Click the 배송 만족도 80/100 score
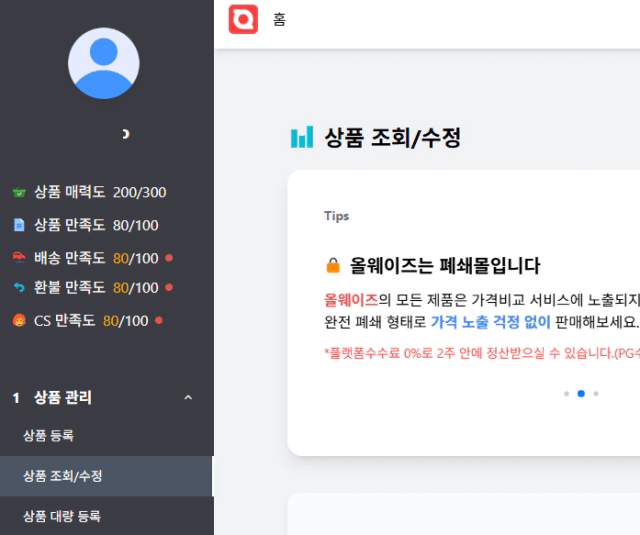640x535 pixels. click(136, 258)
